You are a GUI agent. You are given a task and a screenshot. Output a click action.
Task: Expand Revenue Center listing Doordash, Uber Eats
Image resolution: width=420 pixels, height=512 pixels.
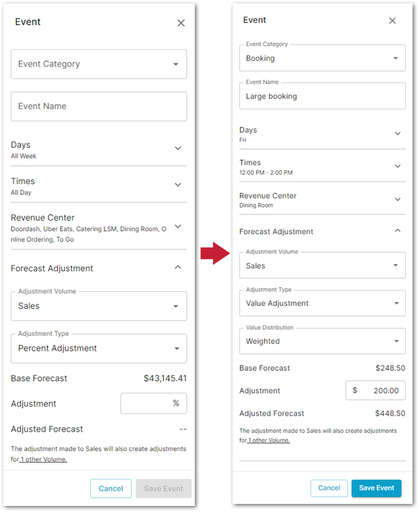tap(178, 226)
